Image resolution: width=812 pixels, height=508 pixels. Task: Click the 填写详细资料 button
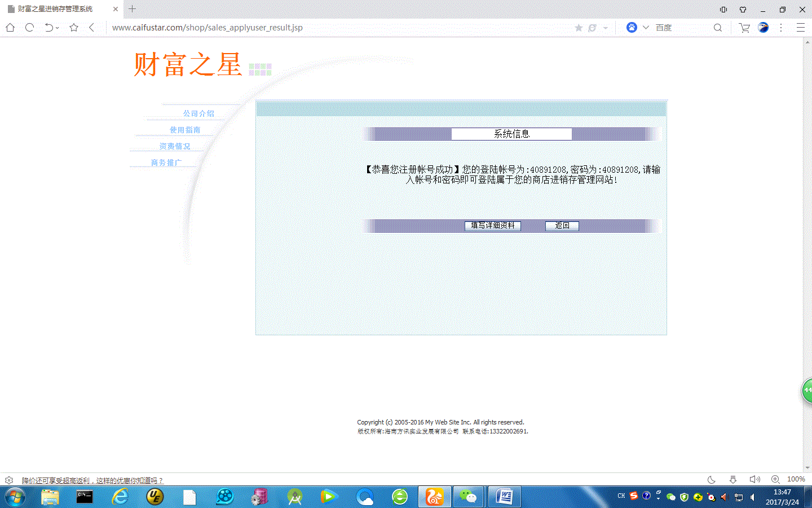492,225
